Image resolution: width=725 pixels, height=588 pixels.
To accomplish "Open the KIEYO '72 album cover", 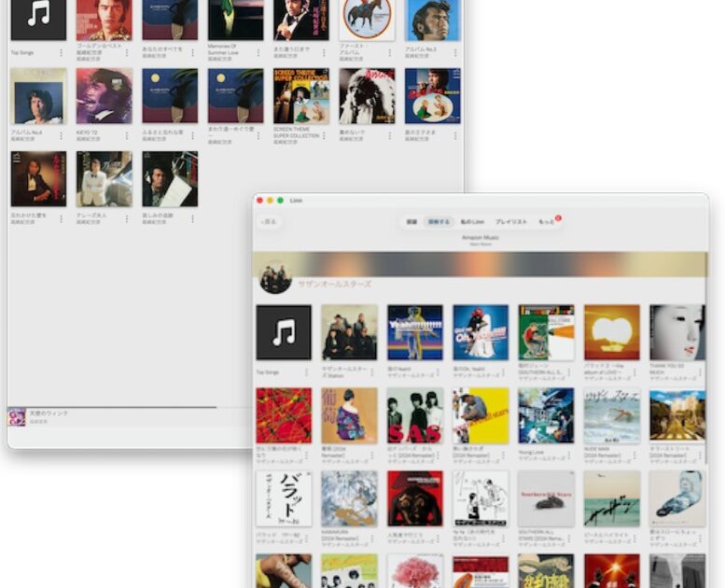I will [104, 96].
